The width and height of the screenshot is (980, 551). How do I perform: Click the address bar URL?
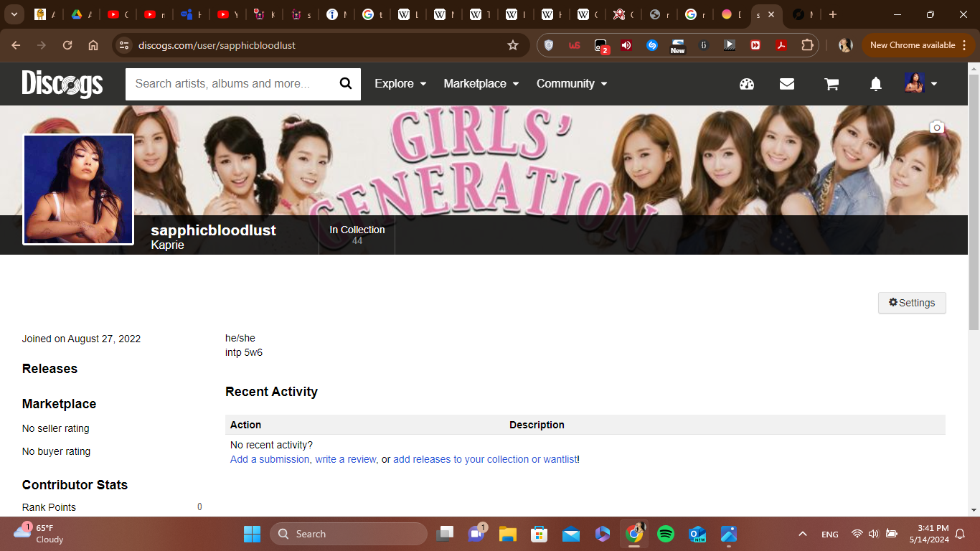coord(217,45)
